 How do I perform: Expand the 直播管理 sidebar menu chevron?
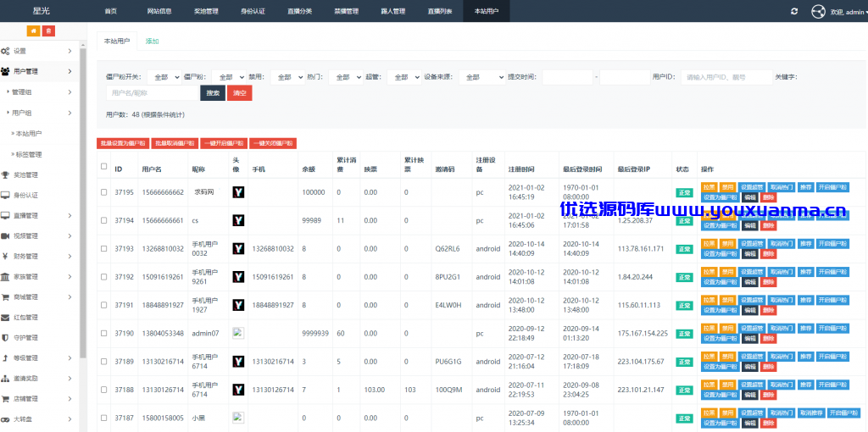tap(70, 216)
